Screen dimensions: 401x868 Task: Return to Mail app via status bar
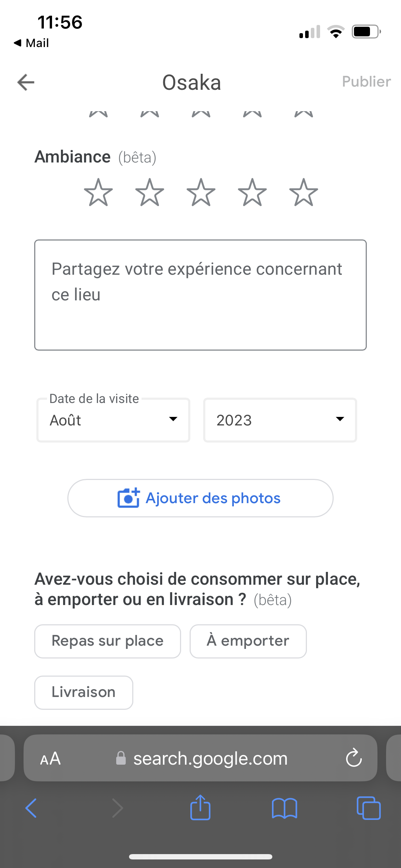31,43
